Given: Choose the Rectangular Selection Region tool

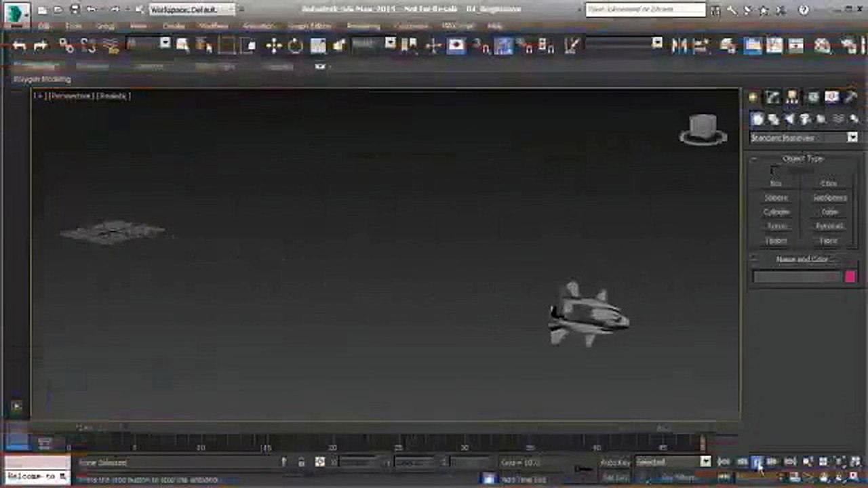Looking at the screenshot, I should pos(226,45).
